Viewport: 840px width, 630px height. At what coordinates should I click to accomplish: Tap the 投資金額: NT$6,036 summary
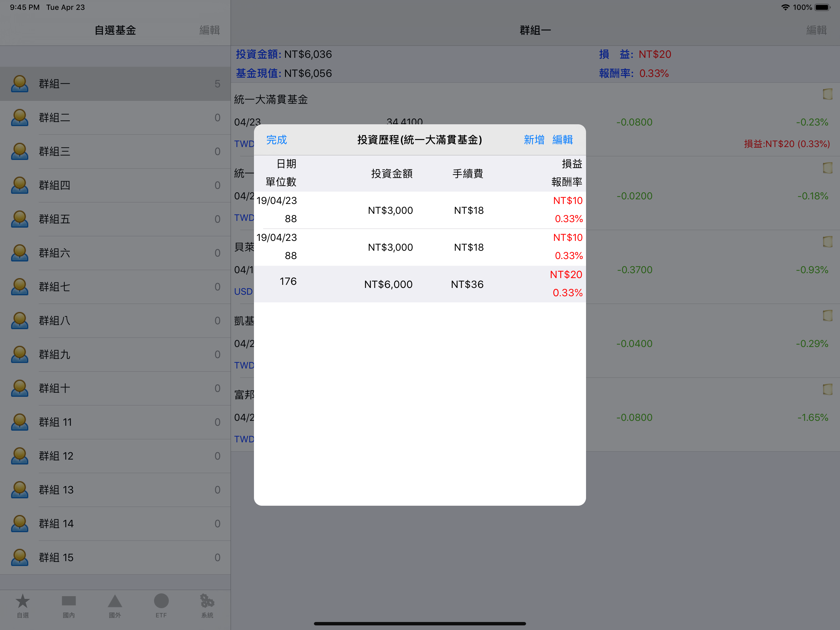pyautogui.click(x=284, y=54)
